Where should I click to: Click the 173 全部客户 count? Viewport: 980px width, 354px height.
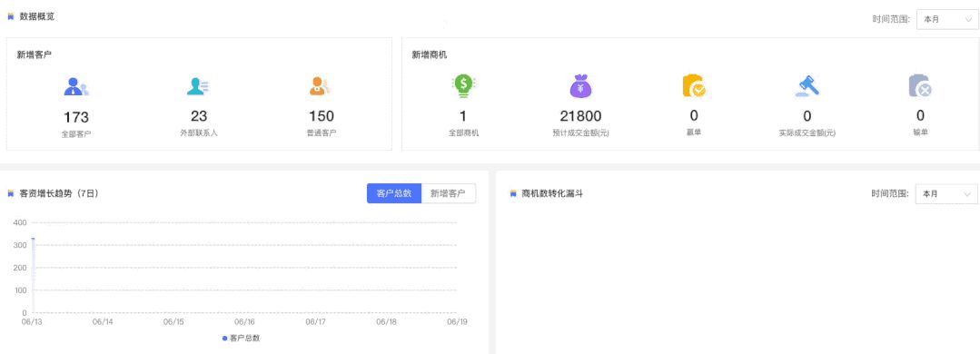point(76,117)
